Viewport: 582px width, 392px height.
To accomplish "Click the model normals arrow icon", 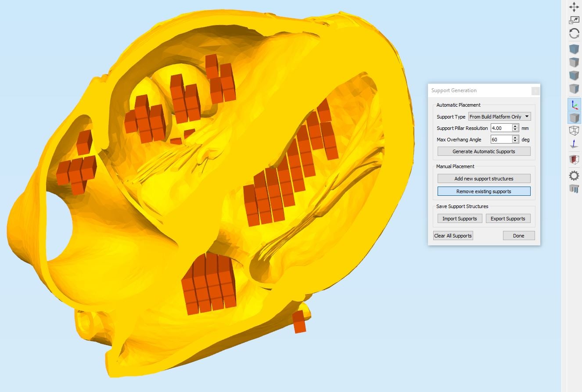I will tap(574, 144).
